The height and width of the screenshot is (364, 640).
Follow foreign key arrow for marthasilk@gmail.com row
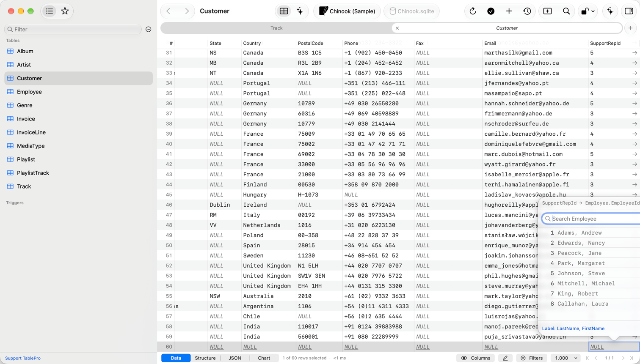634,53
